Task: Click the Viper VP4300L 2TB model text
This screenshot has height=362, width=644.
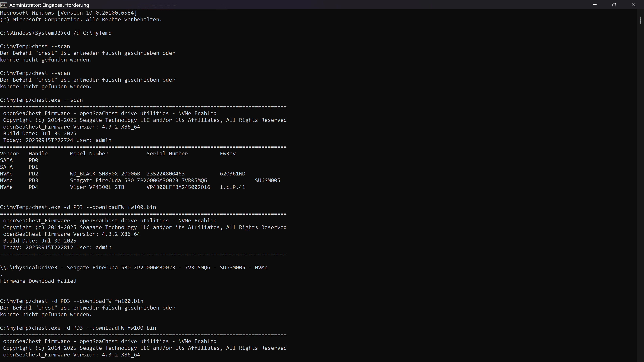Action: pos(97,187)
